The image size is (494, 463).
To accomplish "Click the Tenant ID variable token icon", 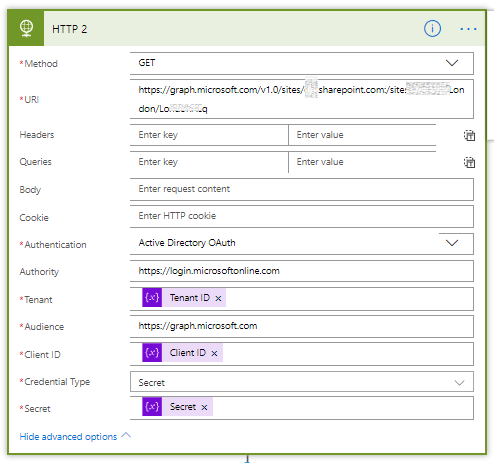I will coord(152,297).
